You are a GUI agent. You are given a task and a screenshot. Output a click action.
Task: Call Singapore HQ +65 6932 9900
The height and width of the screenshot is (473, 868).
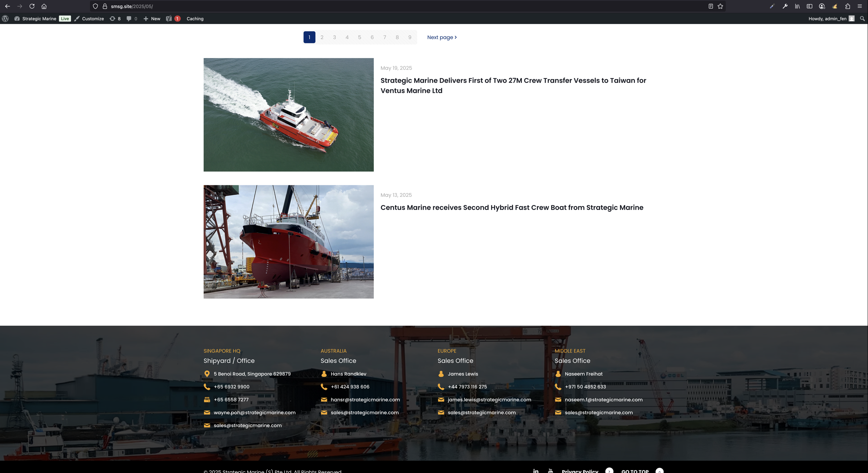(x=232, y=387)
